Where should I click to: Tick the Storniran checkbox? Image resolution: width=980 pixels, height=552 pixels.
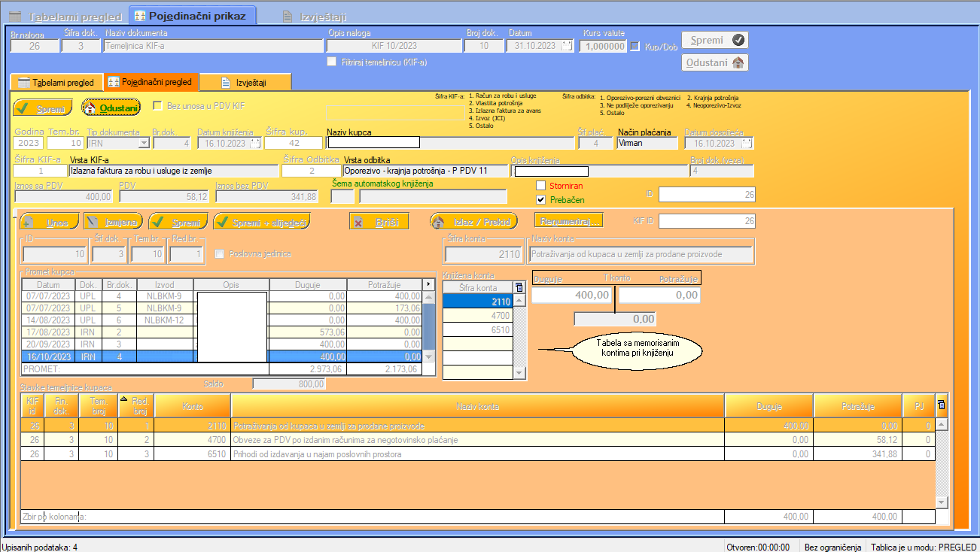[x=540, y=185]
